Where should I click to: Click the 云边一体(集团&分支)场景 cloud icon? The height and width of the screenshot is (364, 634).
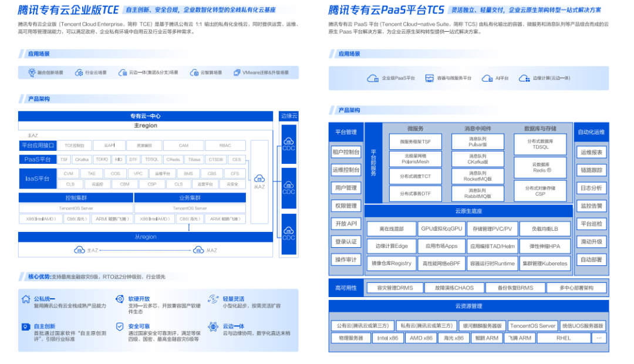coord(123,73)
